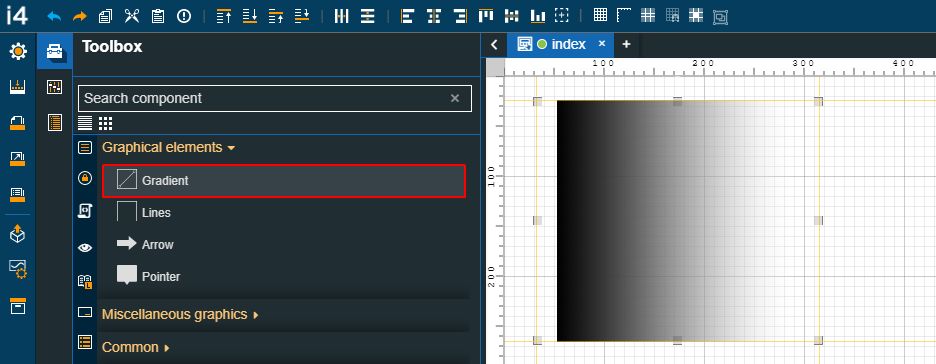
Task: Click the scissors cut icon
Action: click(x=131, y=16)
